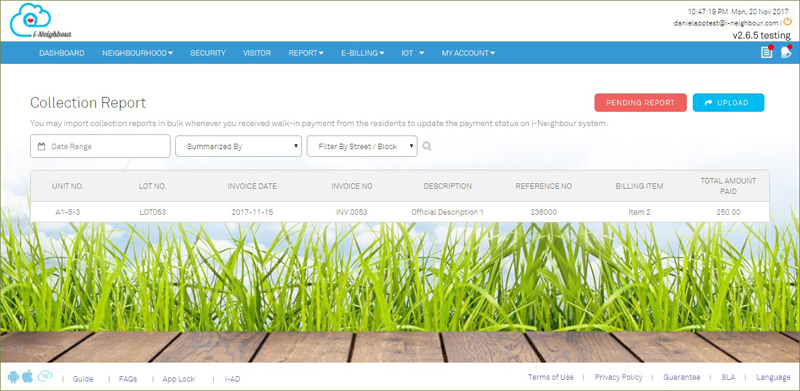The width and height of the screenshot is (800, 391).
Task: Go to the Dashboard menu item
Action: [62, 53]
